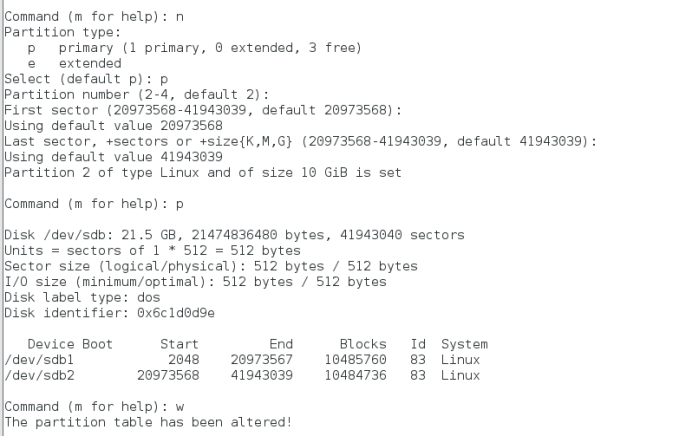
Task: Click the 'Partition number (2-4, default 2)' prompt
Action: (136, 94)
